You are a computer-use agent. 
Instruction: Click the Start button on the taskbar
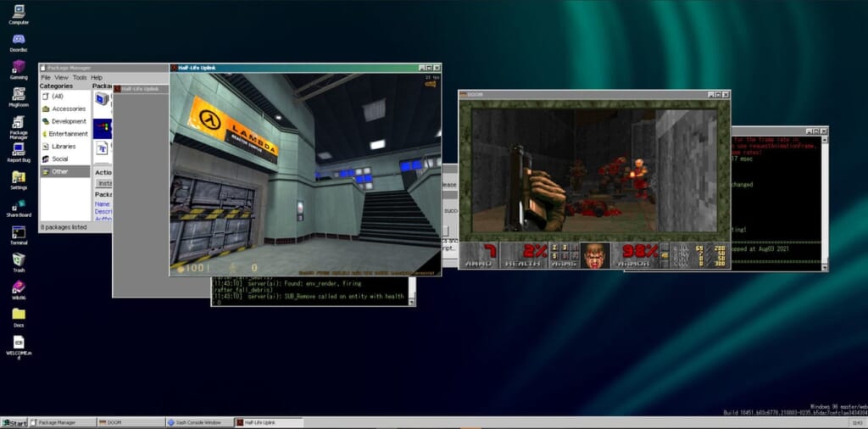tap(14, 422)
